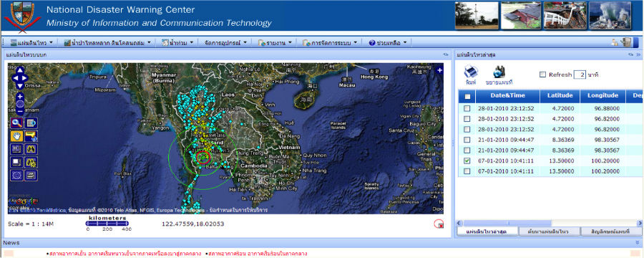This screenshot has width=644, height=258.
Task: Uncheck the ticked 07-01-2010 row checkbox
Action: click(467, 161)
